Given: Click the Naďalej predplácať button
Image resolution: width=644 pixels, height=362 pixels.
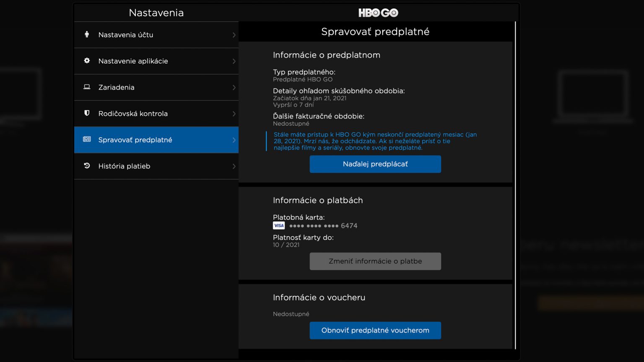Looking at the screenshot, I should click(x=375, y=164).
